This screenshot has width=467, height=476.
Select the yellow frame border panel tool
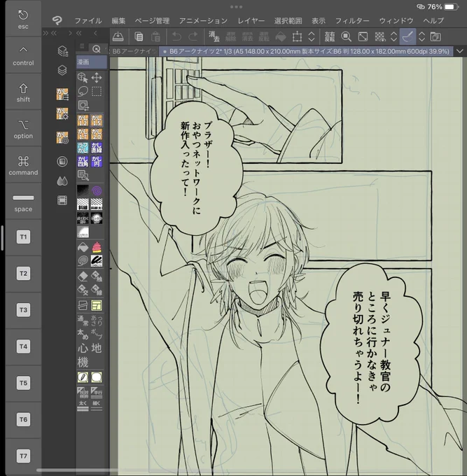point(97,306)
